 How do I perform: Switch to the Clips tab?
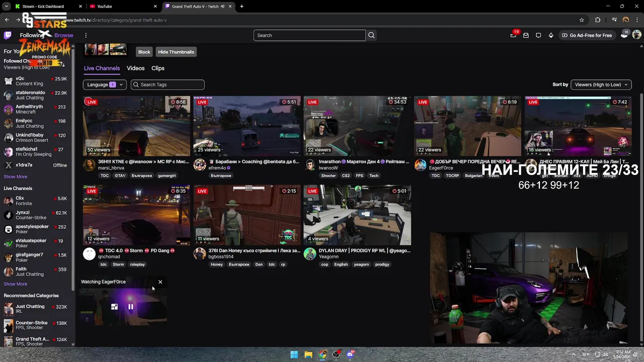tap(158, 68)
